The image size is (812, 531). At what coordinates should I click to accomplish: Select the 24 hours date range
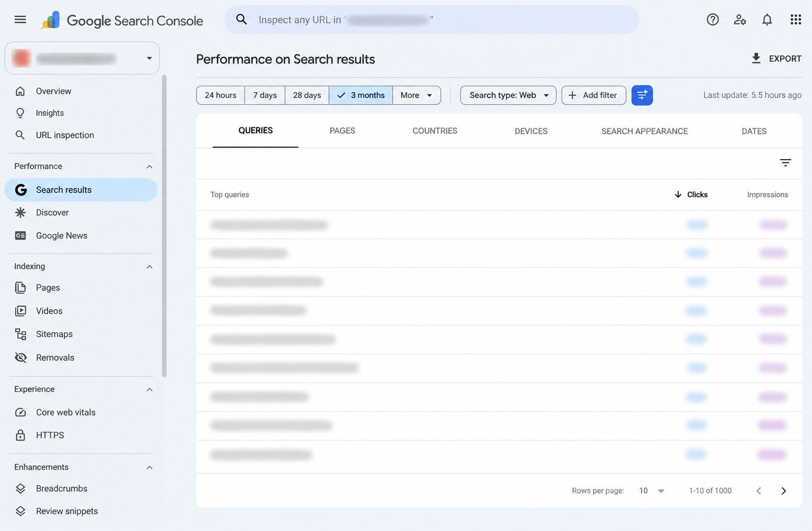tap(220, 95)
